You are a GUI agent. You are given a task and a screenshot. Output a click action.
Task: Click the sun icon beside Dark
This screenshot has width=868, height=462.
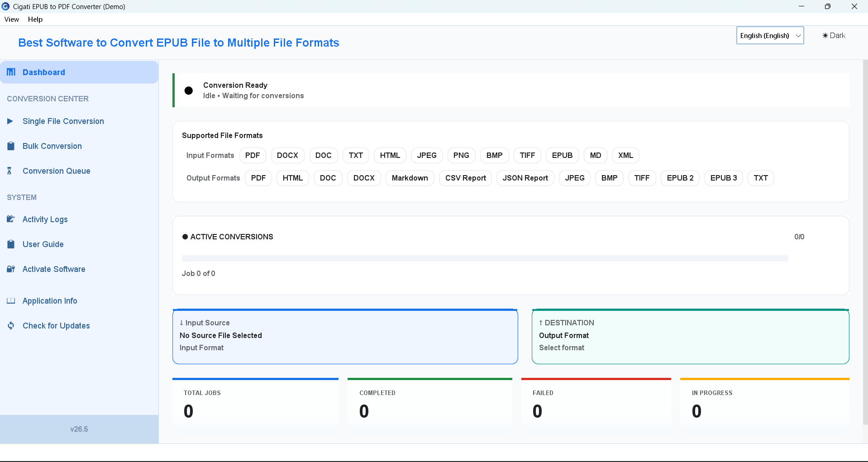[825, 36]
